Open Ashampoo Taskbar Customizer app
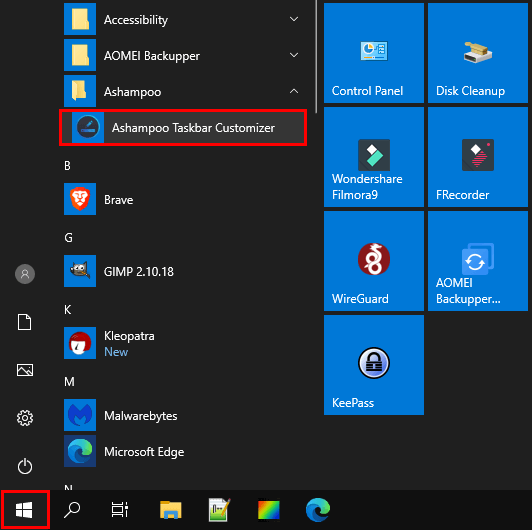This screenshot has height=530, width=532. click(183, 128)
